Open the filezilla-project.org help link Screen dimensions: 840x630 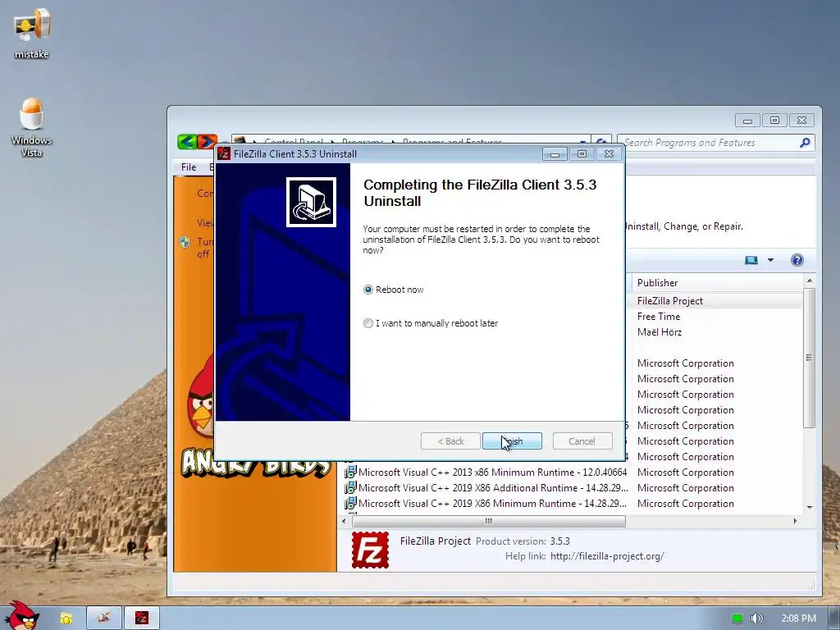point(607,556)
